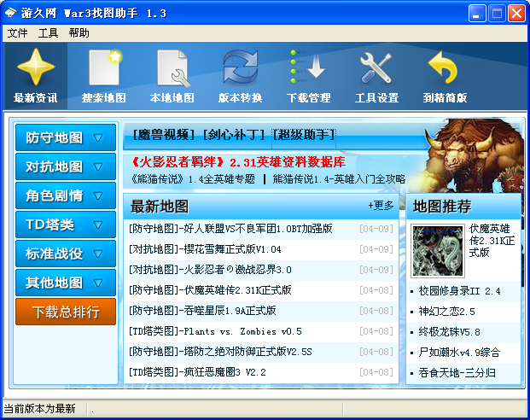The image size is (530, 420).
Task: Open 版本转换 version convert icon
Action: (241, 67)
